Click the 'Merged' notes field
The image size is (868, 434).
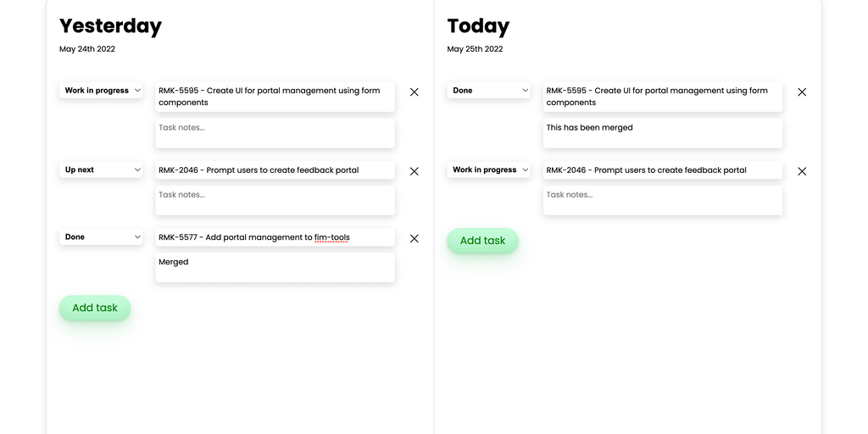click(x=275, y=267)
